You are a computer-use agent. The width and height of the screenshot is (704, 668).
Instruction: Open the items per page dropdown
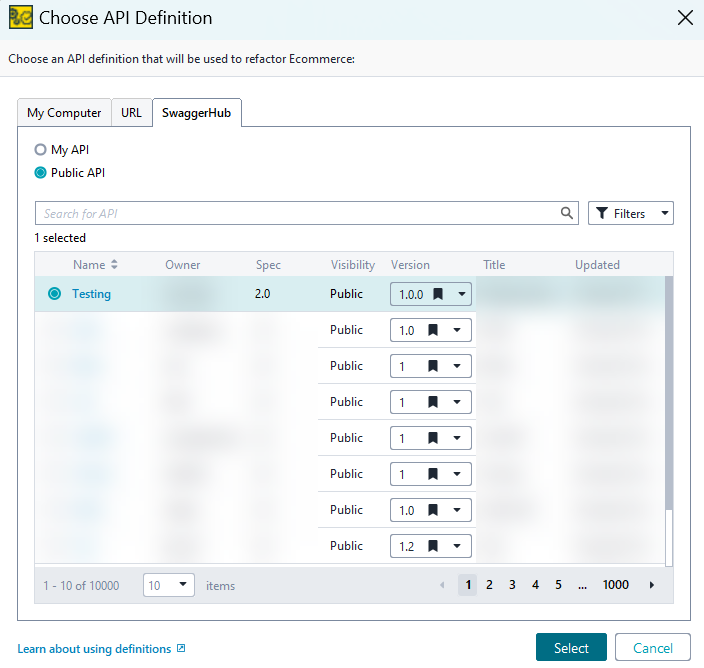coord(169,585)
